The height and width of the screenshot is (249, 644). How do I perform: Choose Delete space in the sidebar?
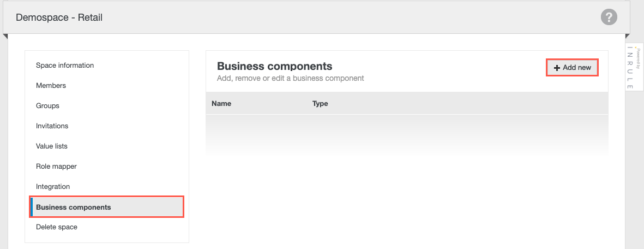pyautogui.click(x=57, y=227)
